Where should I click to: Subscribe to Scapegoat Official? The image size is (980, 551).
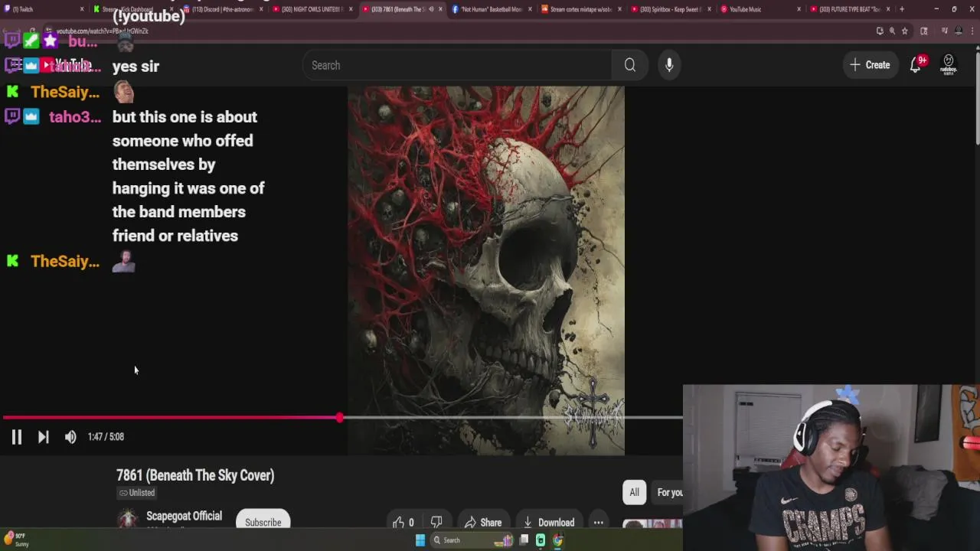(263, 522)
